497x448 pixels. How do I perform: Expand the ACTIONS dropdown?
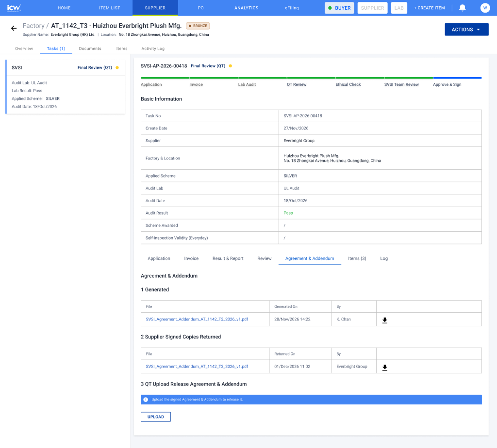click(x=466, y=30)
